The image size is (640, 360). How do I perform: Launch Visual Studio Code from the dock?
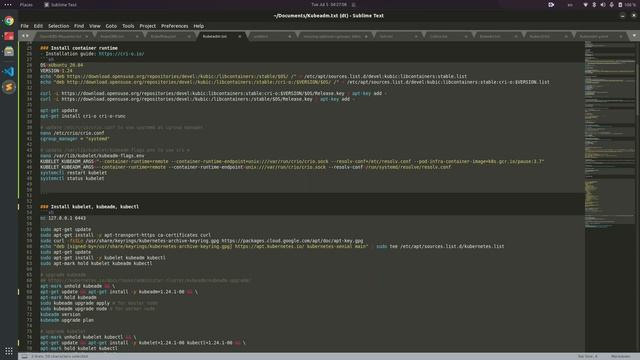pos(9,71)
